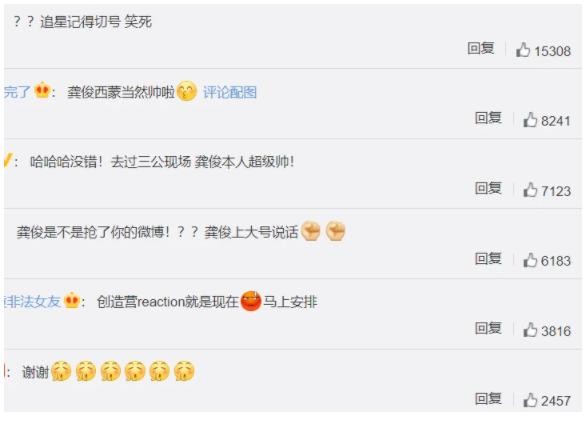Click the 2457 like count

tap(556, 401)
